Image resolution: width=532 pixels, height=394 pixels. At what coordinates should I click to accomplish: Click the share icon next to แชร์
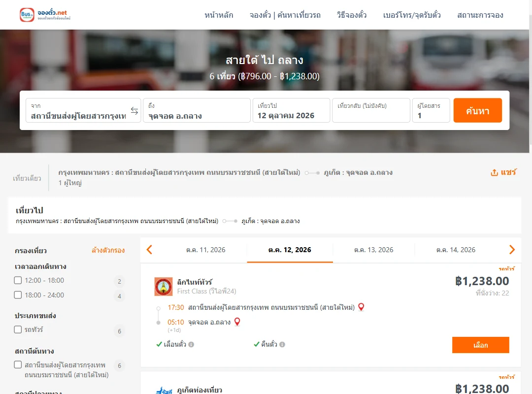(494, 173)
